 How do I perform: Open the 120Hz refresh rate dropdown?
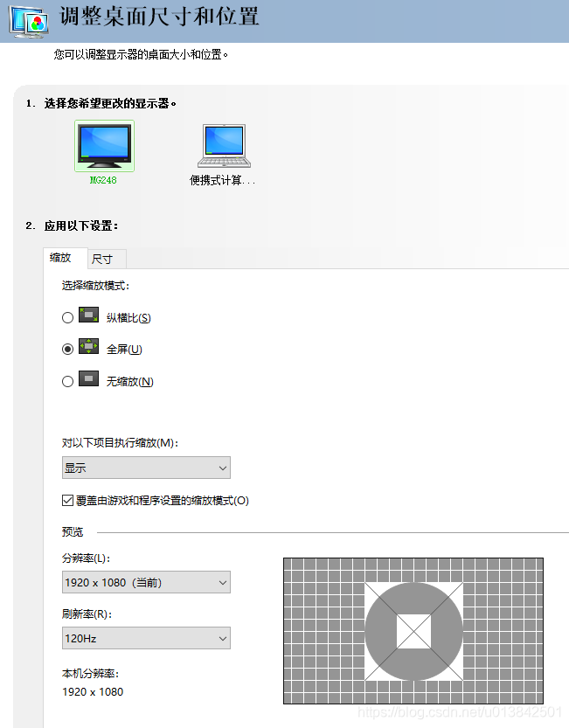tap(146, 638)
